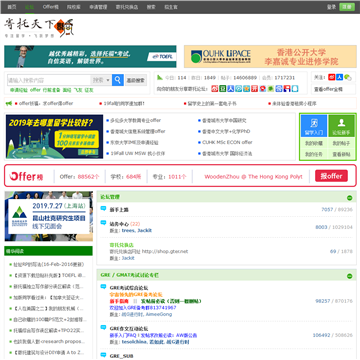Click the green forum statistics chart icon

point(160,77)
